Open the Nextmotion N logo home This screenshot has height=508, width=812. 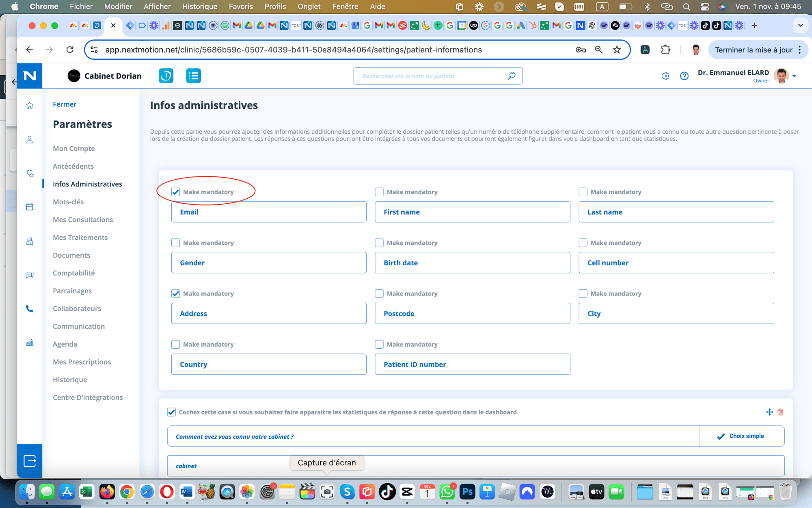(30, 76)
